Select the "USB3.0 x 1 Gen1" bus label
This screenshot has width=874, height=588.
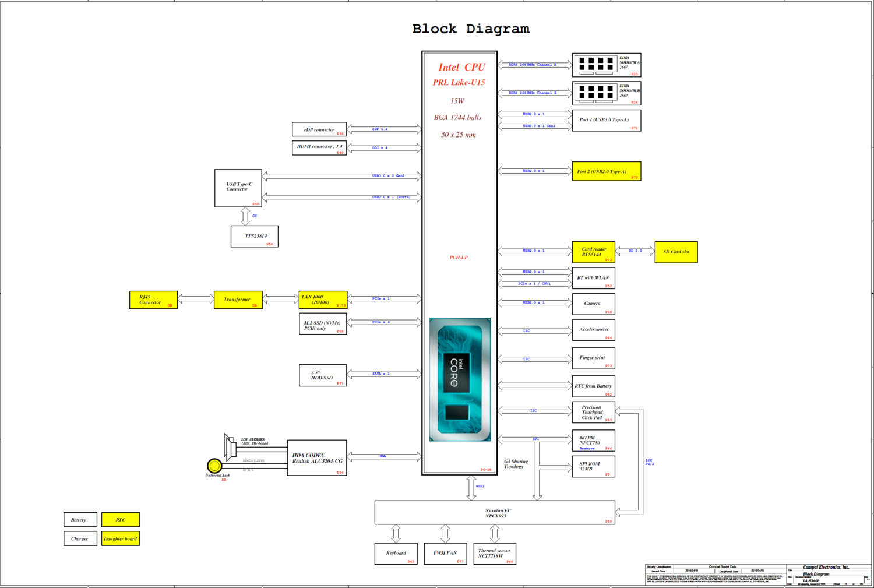539,126
